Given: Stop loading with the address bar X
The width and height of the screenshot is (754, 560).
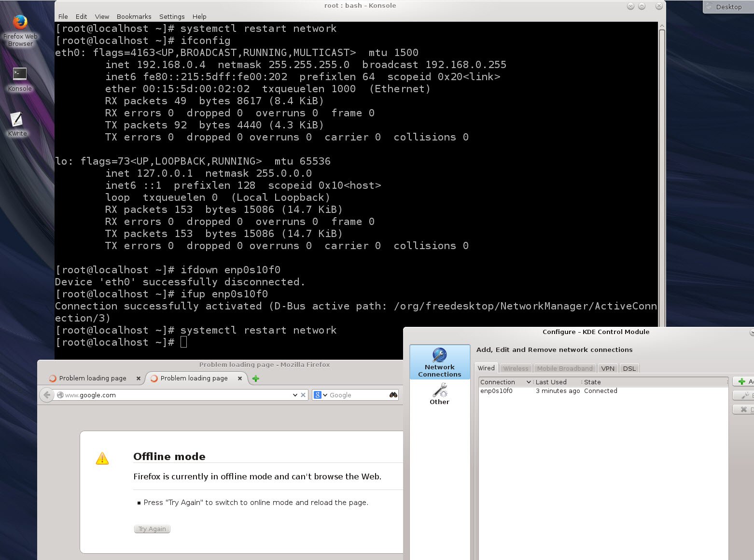Looking at the screenshot, I should point(303,395).
